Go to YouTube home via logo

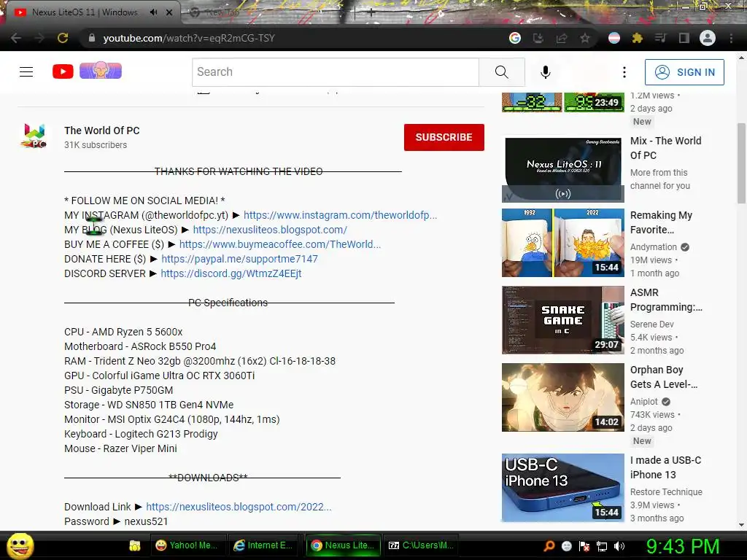point(63,71)
